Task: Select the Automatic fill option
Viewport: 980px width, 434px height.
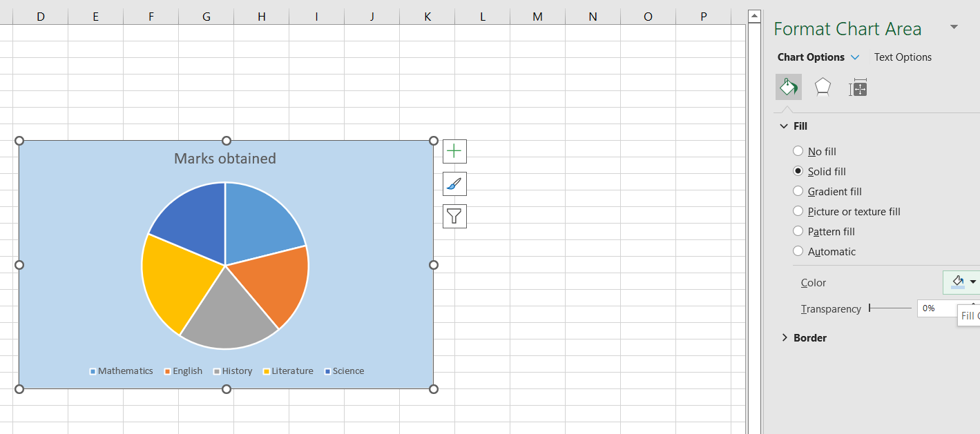Action: click(x=798, y=250)
